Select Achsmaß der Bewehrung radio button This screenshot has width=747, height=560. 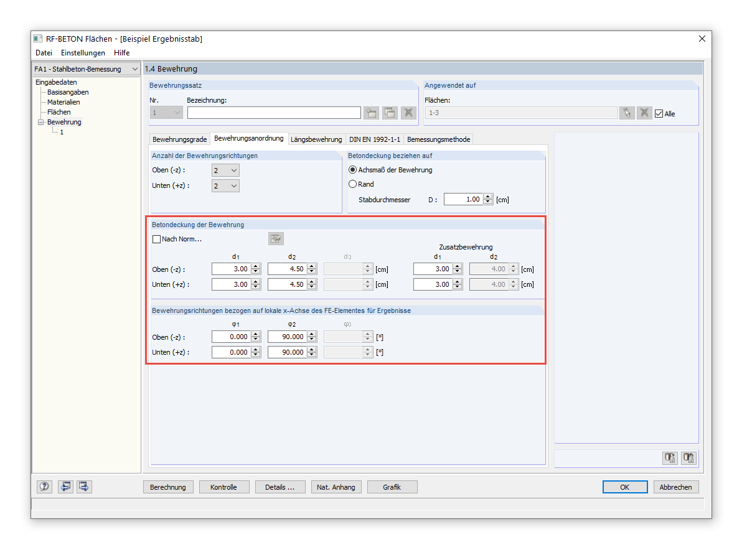coord(353,170)
